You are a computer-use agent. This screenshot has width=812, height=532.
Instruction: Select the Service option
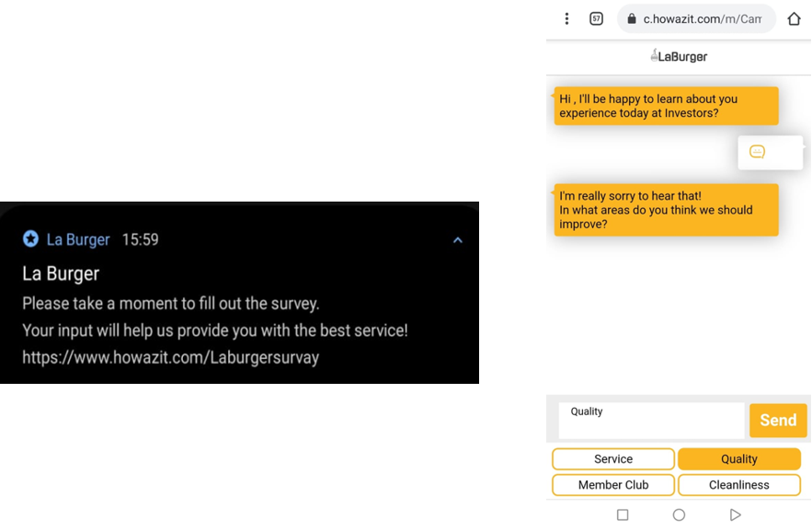pyautogui.click(x=613, y=459)
